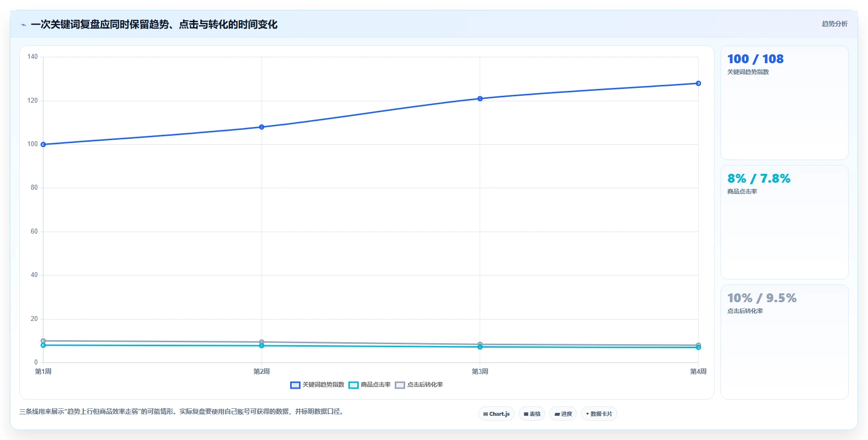Toggle the 点击后转化率 legend swatch

tap(400, 385)
